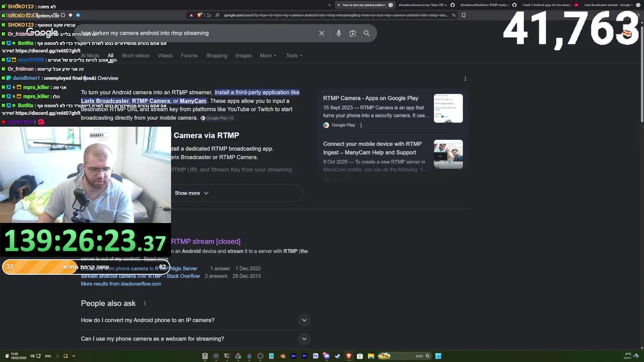Show hidden system tray icons
Viewport: 644px width, 362px height.
73,356
